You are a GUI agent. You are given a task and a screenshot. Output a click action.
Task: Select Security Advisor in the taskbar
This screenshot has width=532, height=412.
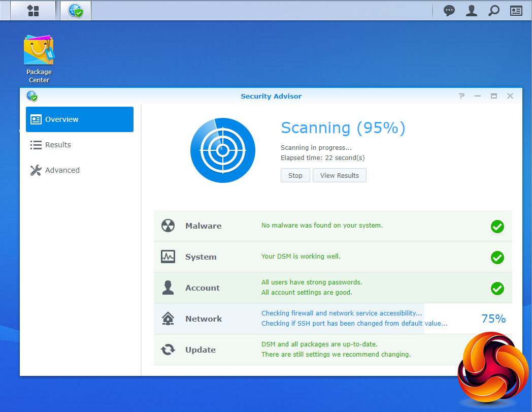[75, 11]
